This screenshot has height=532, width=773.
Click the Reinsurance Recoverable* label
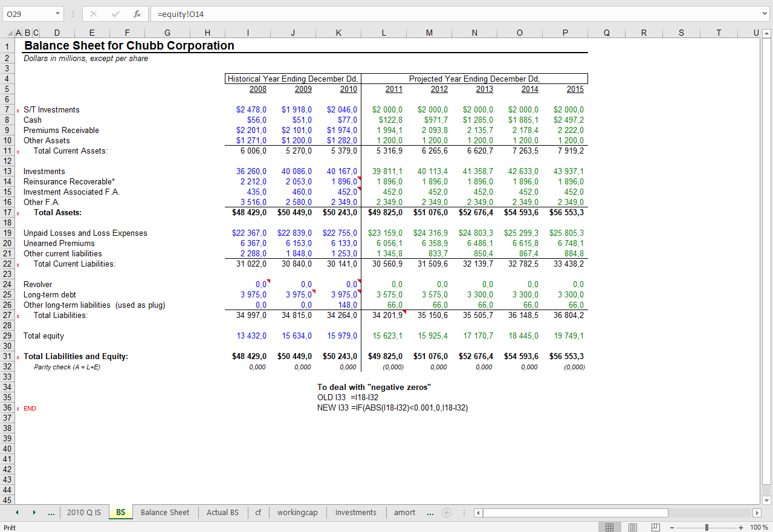point(69,181)
